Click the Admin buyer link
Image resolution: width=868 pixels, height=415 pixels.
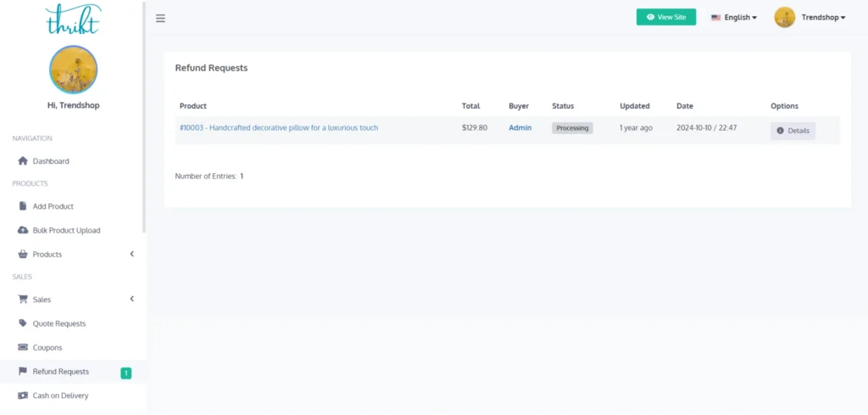[x=520, y=128]
